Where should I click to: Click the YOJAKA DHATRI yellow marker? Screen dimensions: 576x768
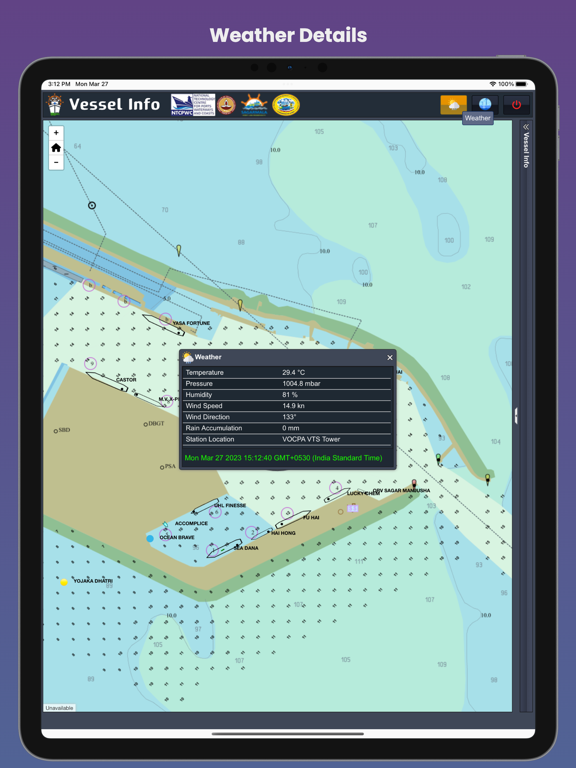pos(64,582)
